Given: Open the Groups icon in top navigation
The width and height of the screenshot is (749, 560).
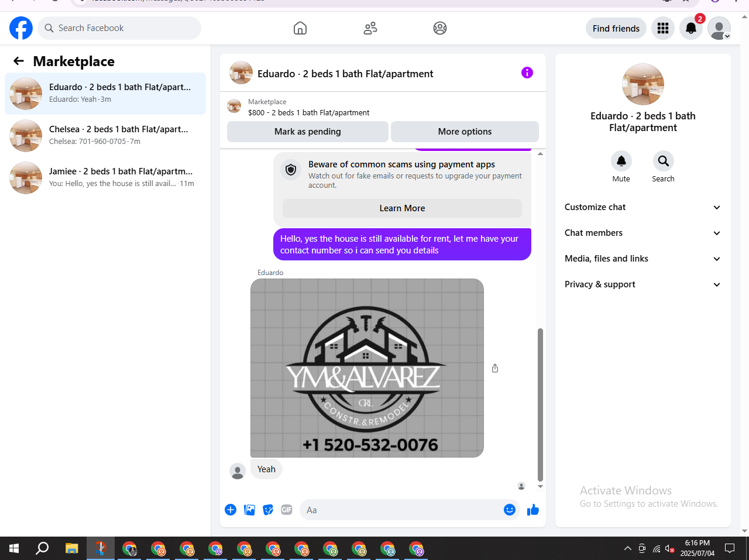Looking at the screenshot, I should click(x=440, y=28).
